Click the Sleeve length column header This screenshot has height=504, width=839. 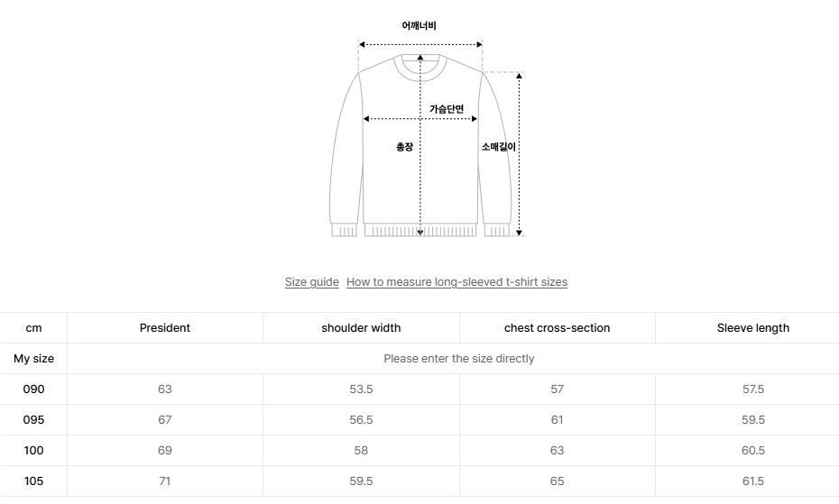[752, 328]
